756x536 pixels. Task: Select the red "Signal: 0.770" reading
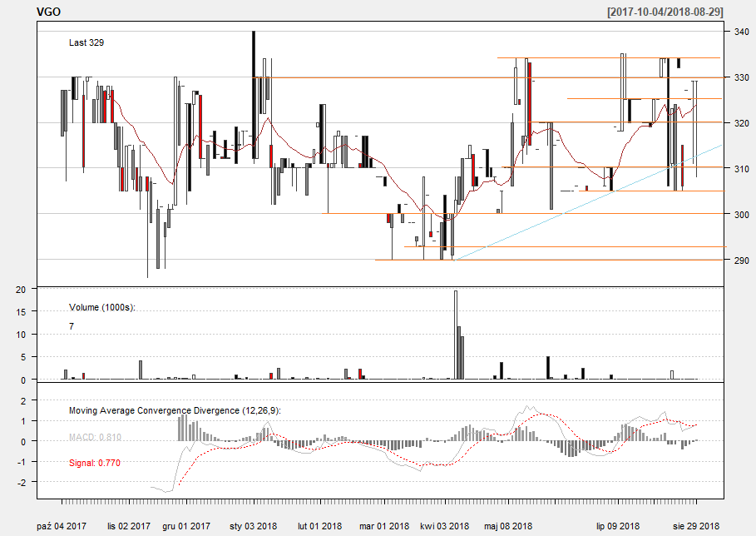[95, 463]
